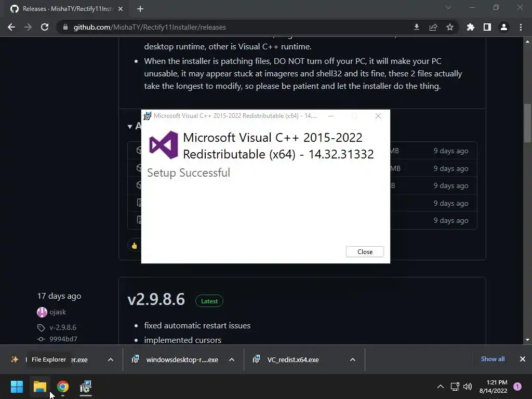The height and width of the screenshot is (399, 532).
Task: Bookmark this page with the star icon
Action: [x=450, y=27]
